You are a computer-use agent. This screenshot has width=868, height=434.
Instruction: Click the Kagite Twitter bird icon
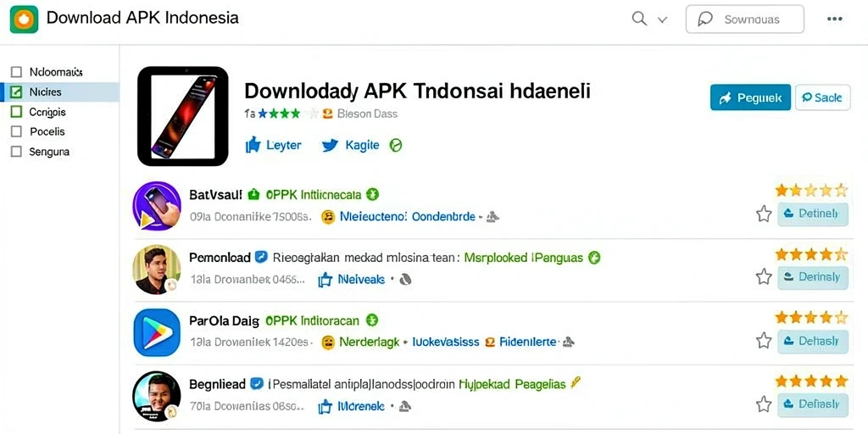(330, 146)
